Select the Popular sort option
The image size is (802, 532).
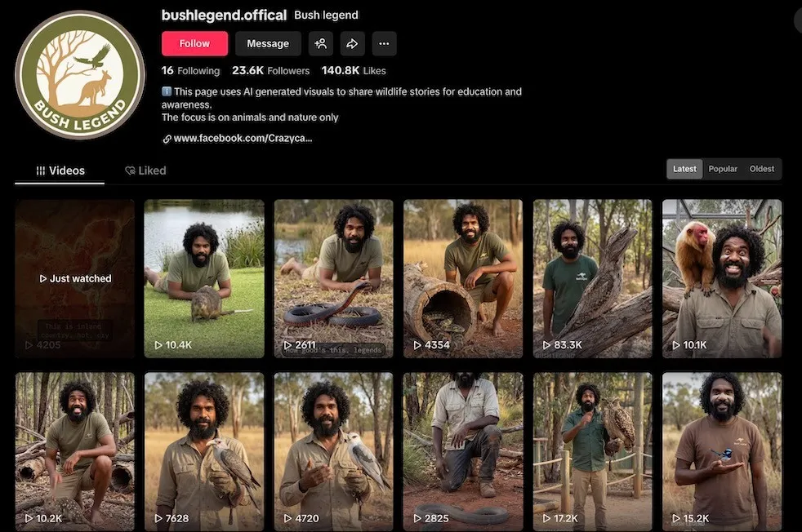point(723,169)
